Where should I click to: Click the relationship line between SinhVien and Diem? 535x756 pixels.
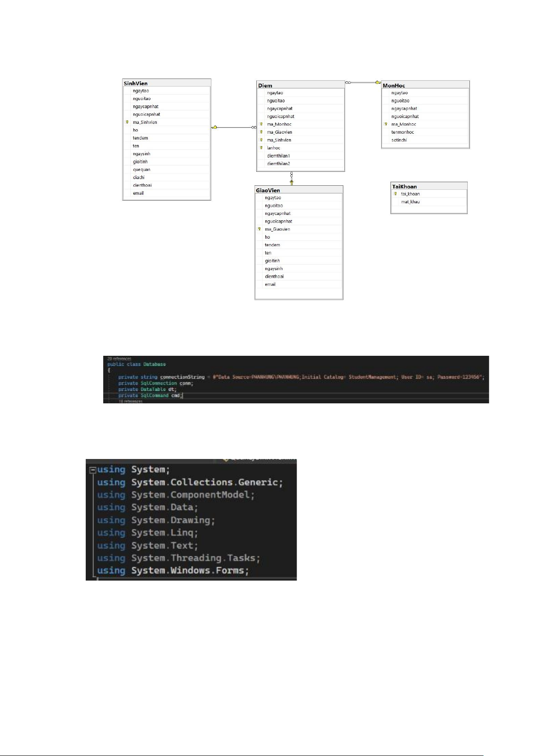click(233, 127)
